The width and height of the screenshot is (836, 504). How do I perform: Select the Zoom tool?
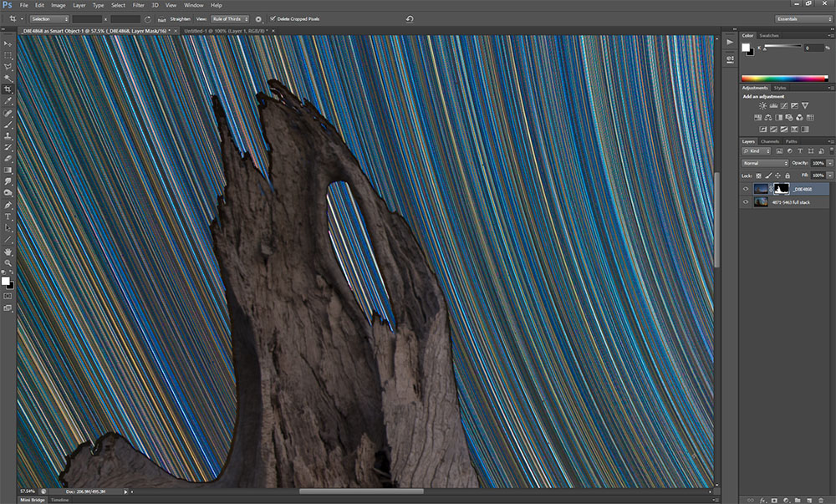click(8, 262)
